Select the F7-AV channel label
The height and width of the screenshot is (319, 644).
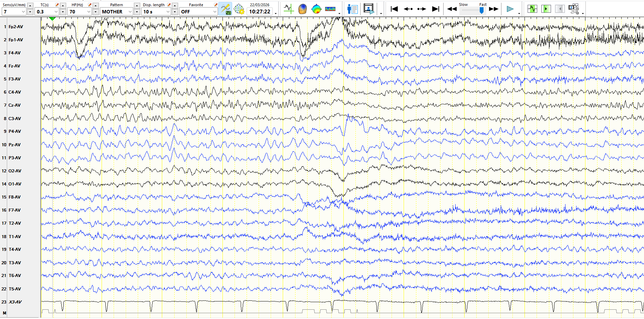[14, 210]
